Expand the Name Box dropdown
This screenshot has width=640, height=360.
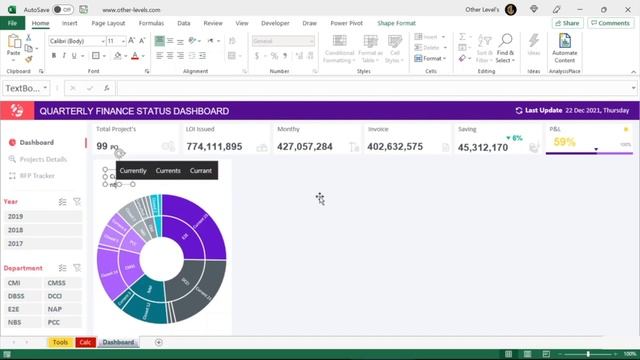coord(45,88)
